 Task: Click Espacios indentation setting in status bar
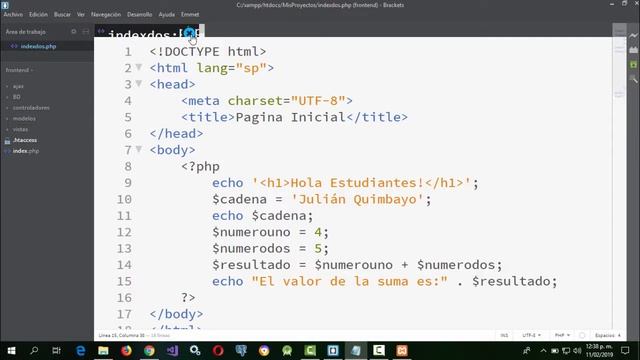pyautogui.click(x=608, y=335)
